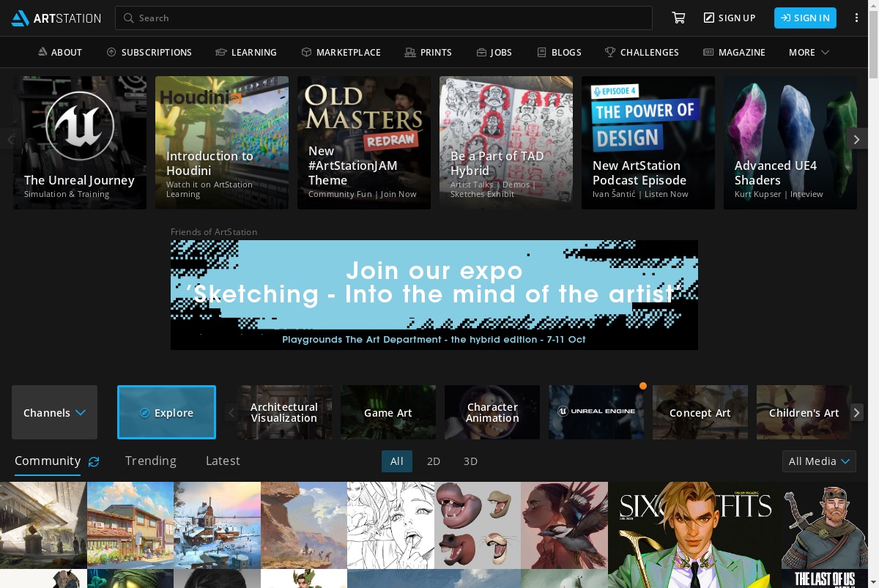The width and height of the screenshot is (879, 588).
Task: Open the About menu item
Action: click(x=59, y=53)
